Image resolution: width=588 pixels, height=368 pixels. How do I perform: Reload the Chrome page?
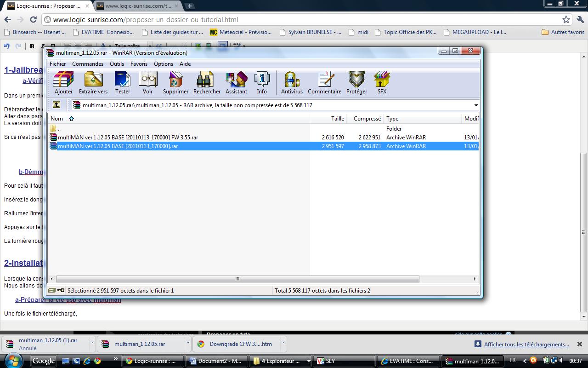point(33,19)
